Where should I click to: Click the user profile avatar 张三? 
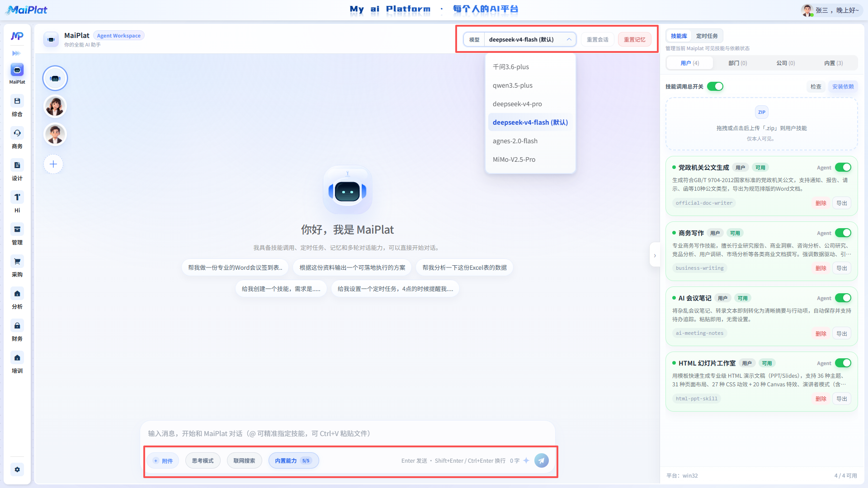pos(807,10)
